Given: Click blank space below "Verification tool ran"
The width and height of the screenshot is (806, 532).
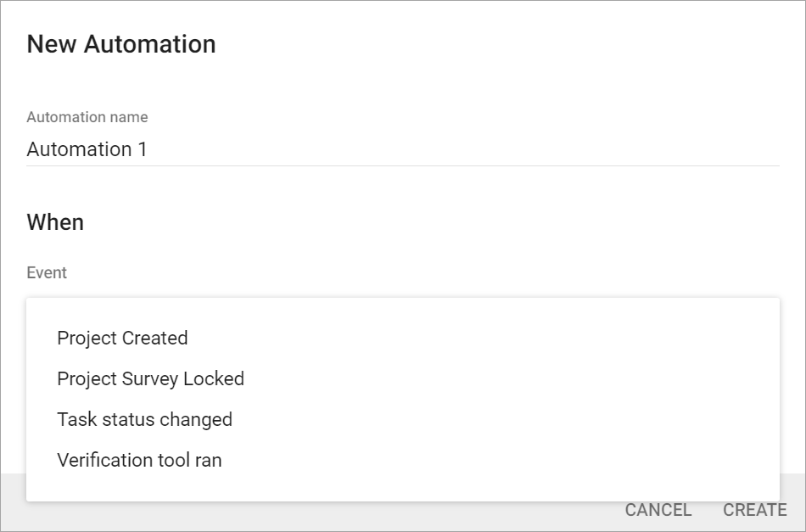Looking at the screenshot, I should [403, 489].
